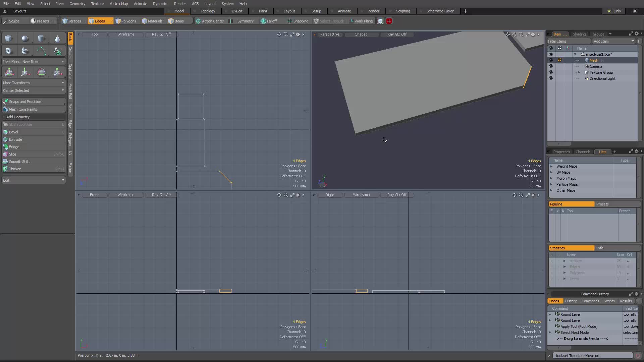Toggle Camera item visibility eye
The image size is (644, 362).
pyautogui.click(x=551, y=66)
